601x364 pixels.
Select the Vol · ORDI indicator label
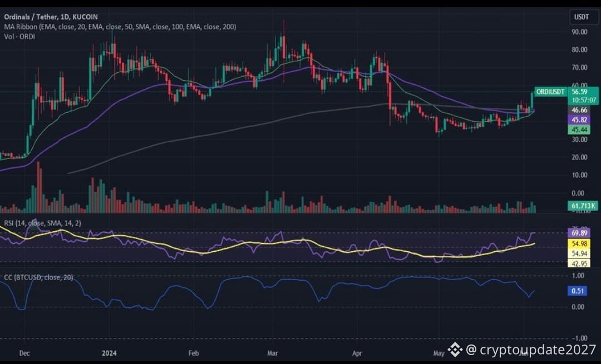coord(19,37)
